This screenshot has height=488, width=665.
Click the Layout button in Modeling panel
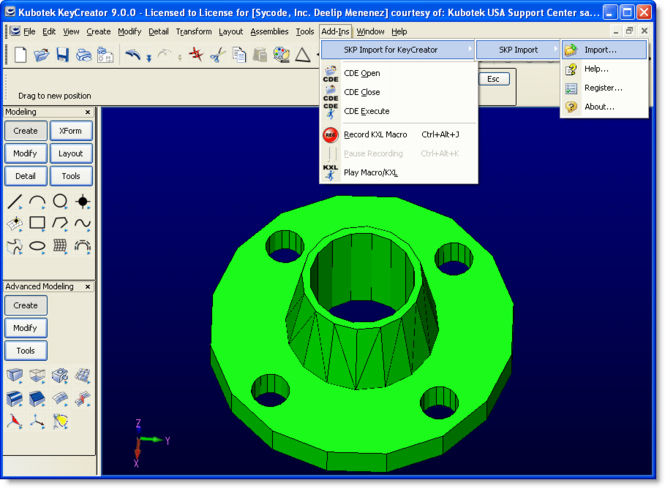point(71,153)
